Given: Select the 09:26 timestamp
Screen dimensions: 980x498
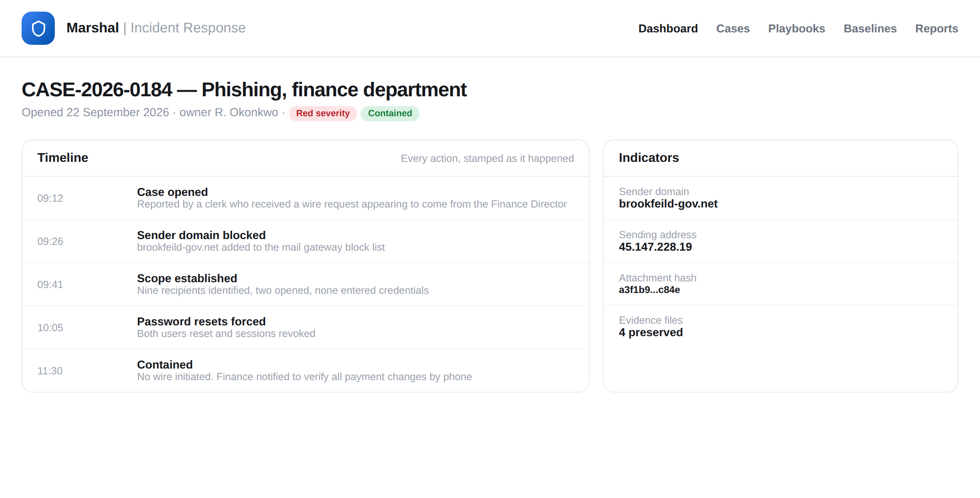Looking at the screenshot, I should [x=50, y=242].
